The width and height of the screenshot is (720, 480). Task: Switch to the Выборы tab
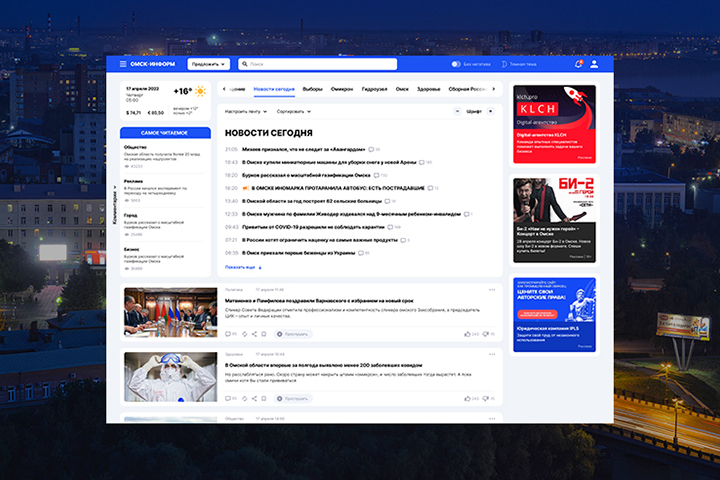click(x=313, y=89)
